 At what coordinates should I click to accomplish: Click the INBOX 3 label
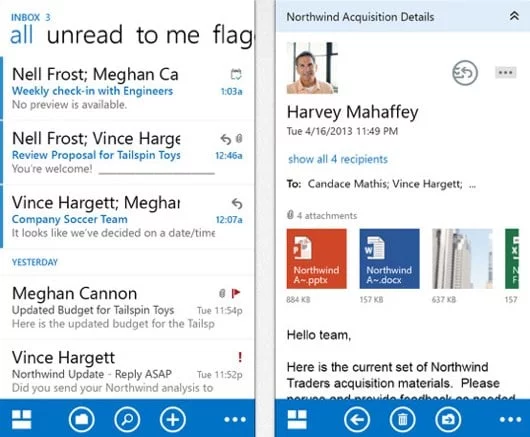31,17
